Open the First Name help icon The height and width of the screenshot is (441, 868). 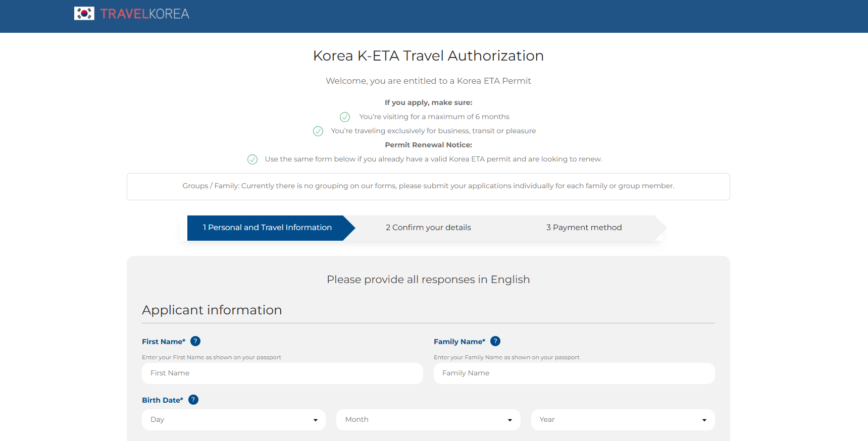coord(196,341)
